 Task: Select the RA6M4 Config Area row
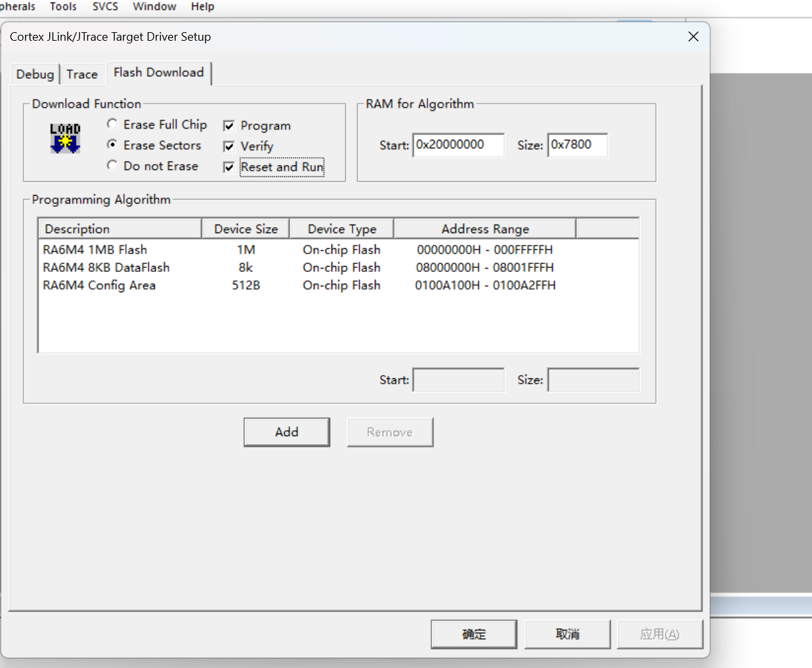tap(338, 285)
